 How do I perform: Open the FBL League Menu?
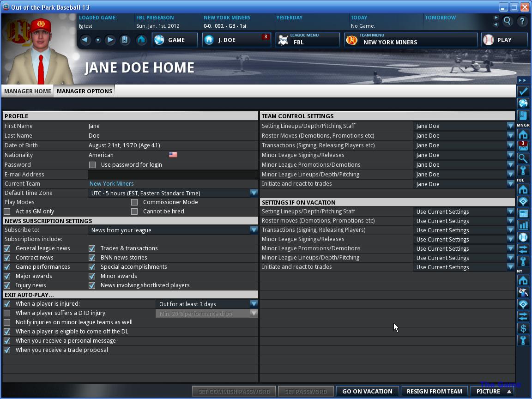(308, 40)
